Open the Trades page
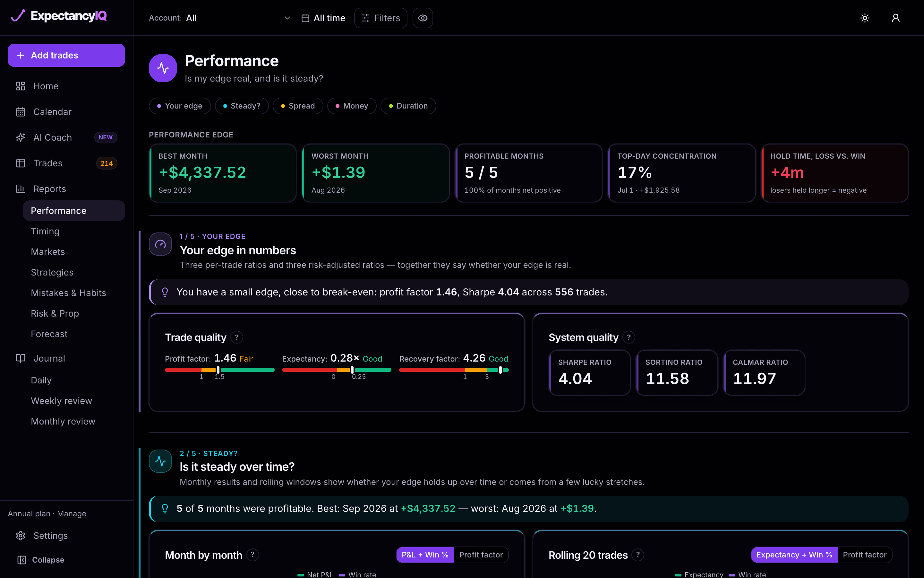The image size is (924, 578). click(x=66, y=163)
